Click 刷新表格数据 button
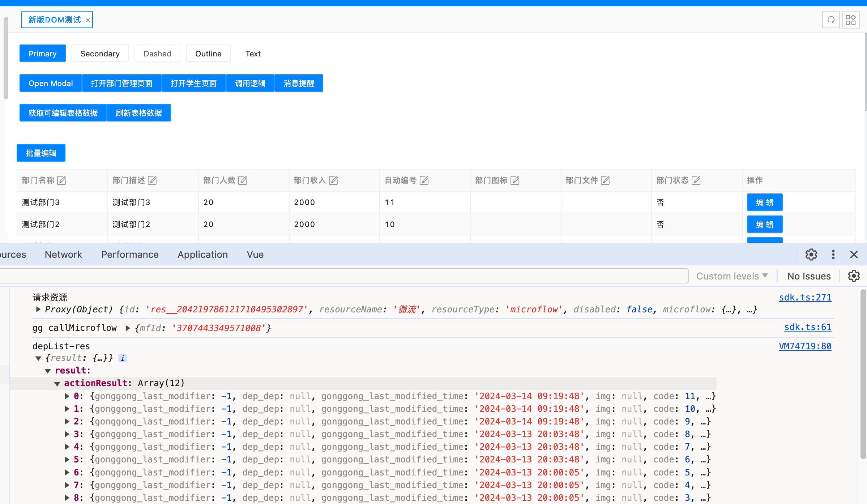The width and height of the screenshot is (867, 504). click(x=139, y=113)
